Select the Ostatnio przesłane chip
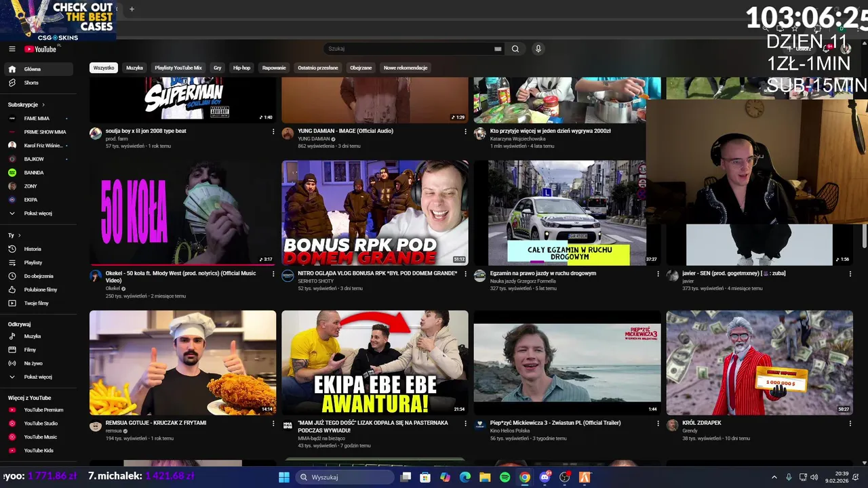The width and height of the screenshot is (868, 488). click(x=318, y=68)
